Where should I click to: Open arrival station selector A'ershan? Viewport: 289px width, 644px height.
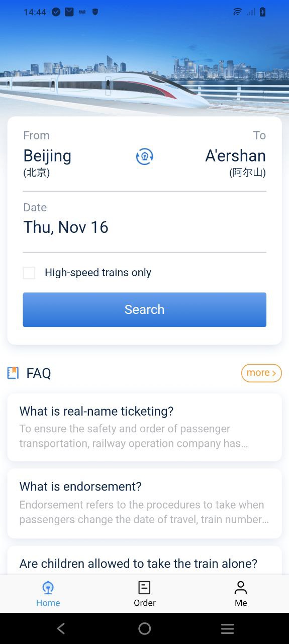pyautogui.click(x=235, y=163)
